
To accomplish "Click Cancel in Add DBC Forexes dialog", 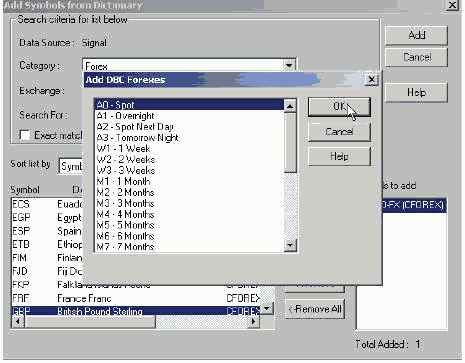I will pyautogui.click(x=339, y=132).
